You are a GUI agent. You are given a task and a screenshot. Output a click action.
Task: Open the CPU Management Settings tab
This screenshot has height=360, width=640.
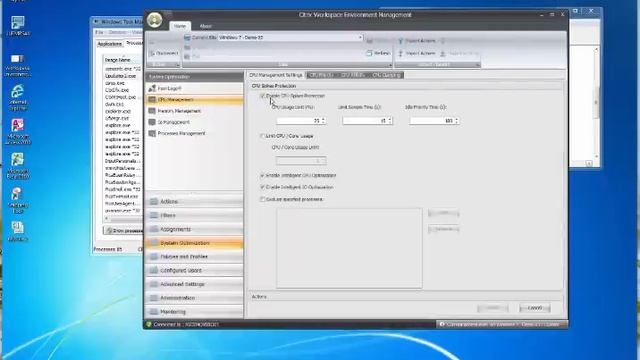pyautogui.click(x=276, y=75)
